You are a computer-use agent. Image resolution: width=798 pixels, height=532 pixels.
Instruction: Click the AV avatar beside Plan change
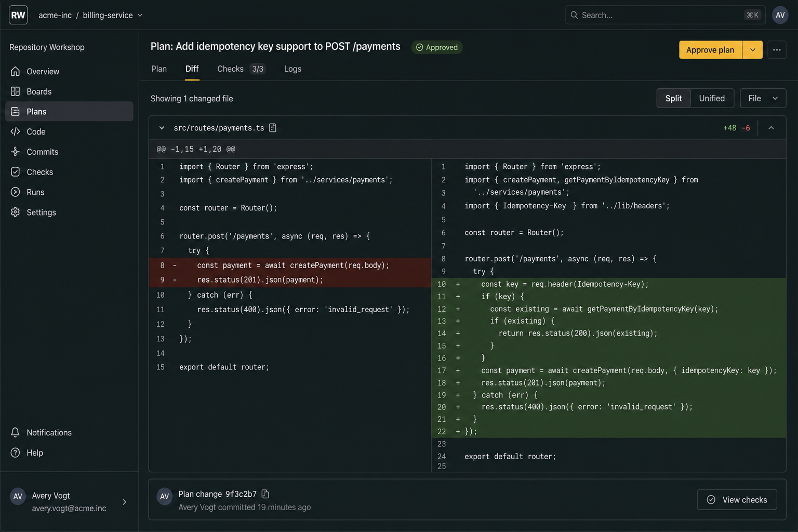(x=165, y=496)
